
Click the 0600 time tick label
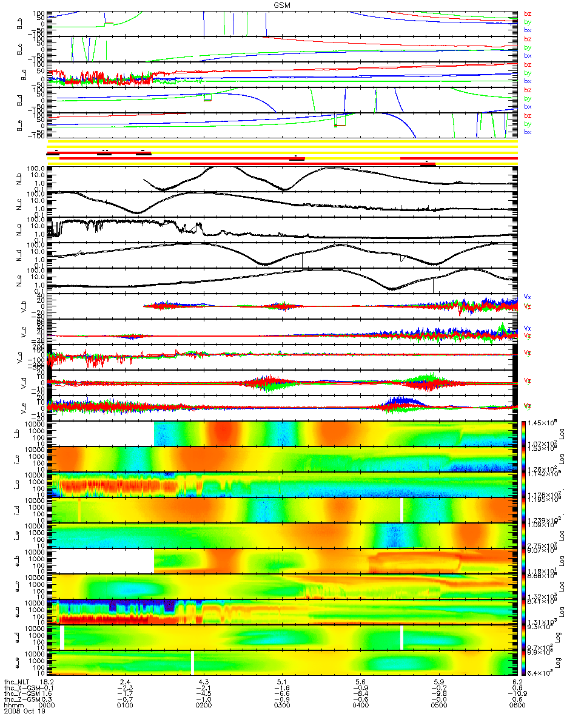coord(516,705)
